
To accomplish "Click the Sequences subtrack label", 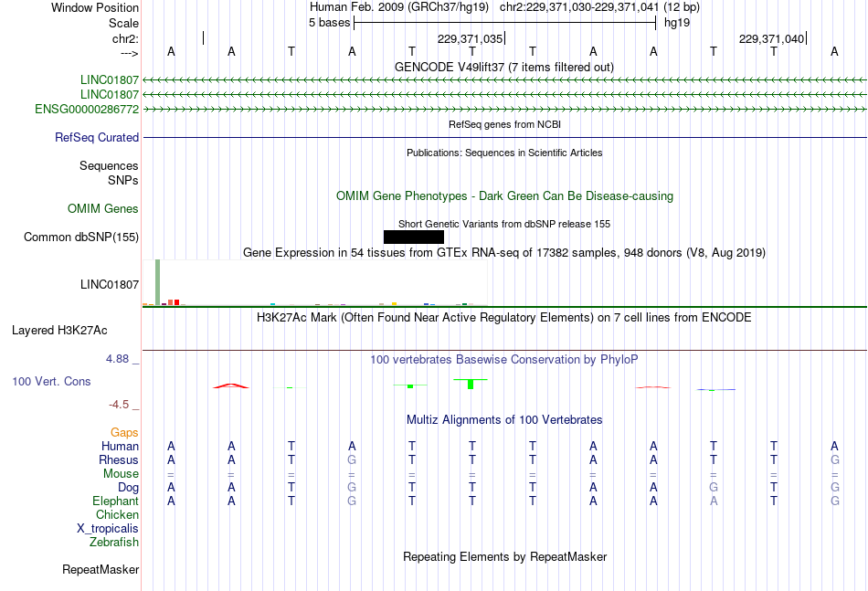I will (x=109, y=165).
